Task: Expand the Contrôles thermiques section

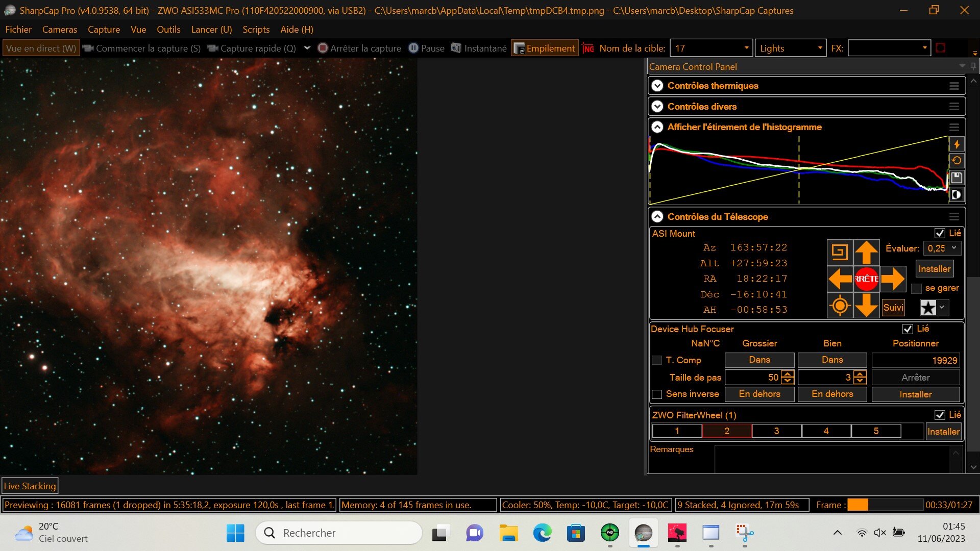Action: (x=657, y=86)
